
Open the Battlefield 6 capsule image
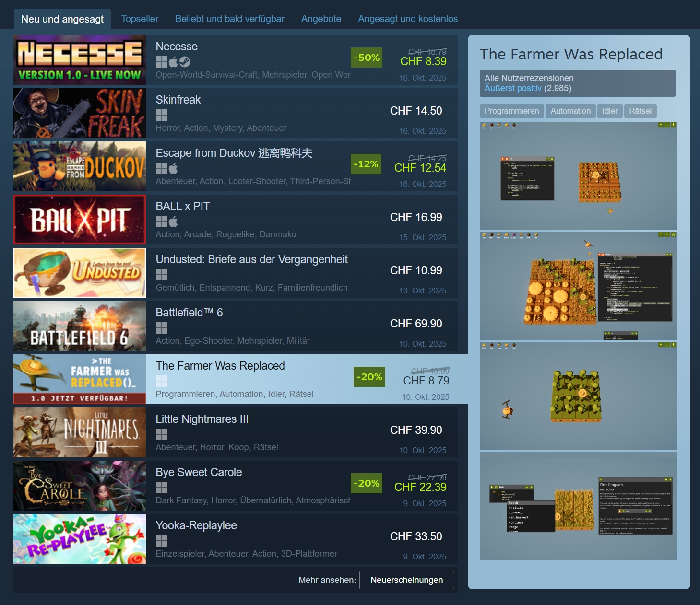click(80, 326)
